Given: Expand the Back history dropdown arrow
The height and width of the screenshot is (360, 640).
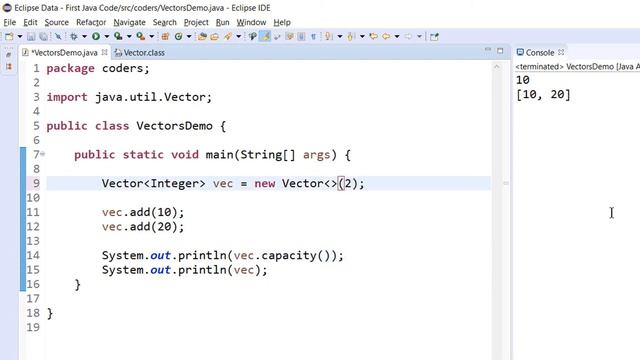Looking at the screenshot, I should (x=397, y=37).
